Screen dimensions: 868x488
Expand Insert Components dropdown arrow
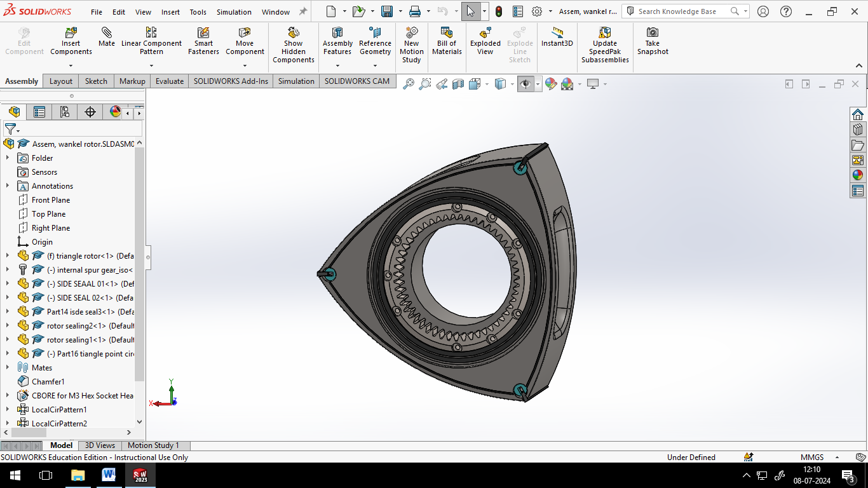click(x=71, y=65)
